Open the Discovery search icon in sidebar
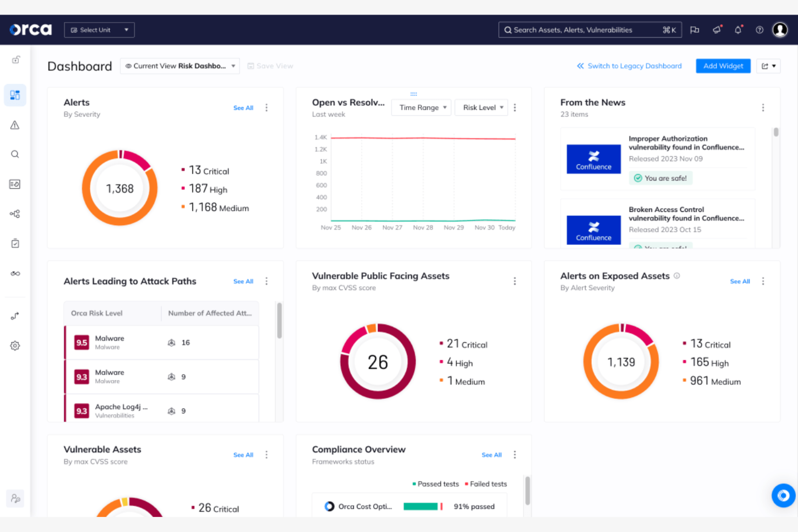Screen dimensions: 798x532 pos(15,154)
